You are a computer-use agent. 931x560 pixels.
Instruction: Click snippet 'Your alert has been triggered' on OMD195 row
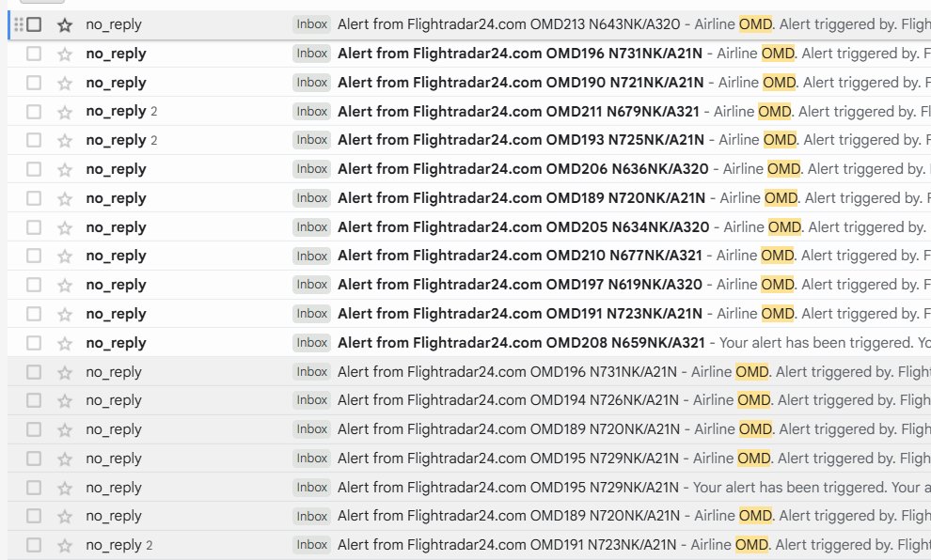(x=790, y=488)
